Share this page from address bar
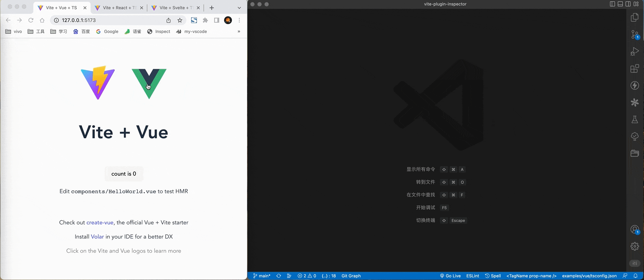Screen dimensions: 644x280 168,20
